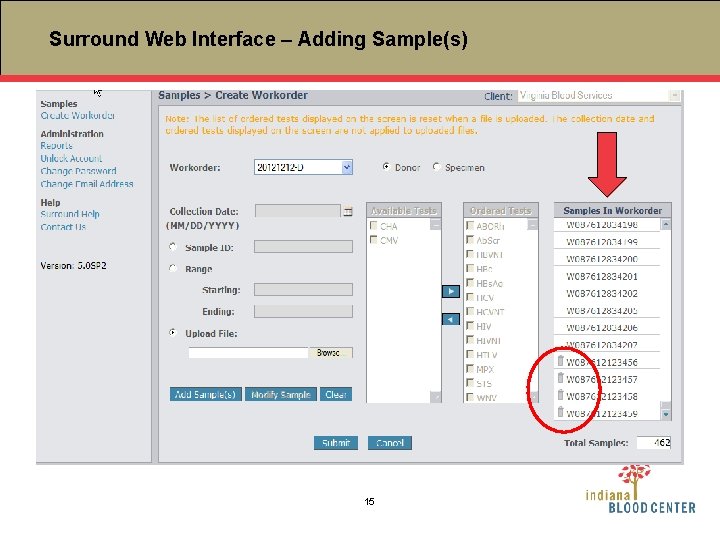720x540 pixels.
Task: Click the Submit button
Action: tap(336, 443)
